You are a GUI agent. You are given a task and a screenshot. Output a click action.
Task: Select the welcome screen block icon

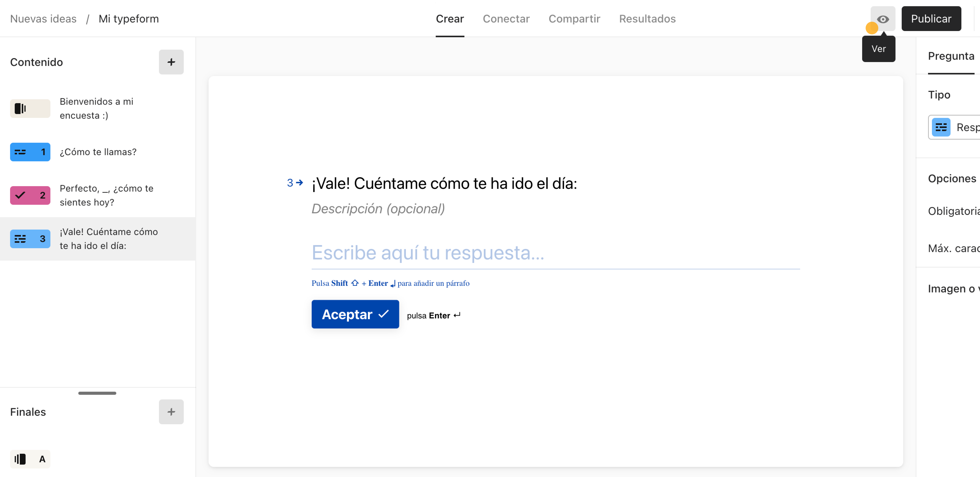click(x=30, y=109)
